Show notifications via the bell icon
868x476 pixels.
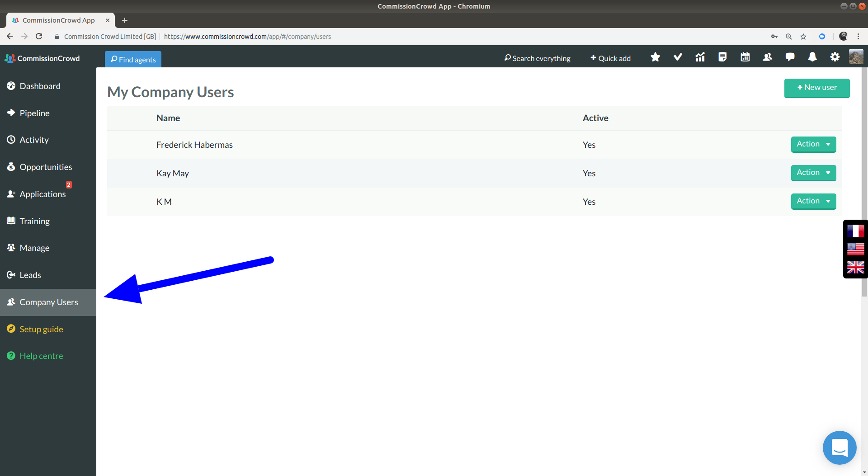pos(812,57)
